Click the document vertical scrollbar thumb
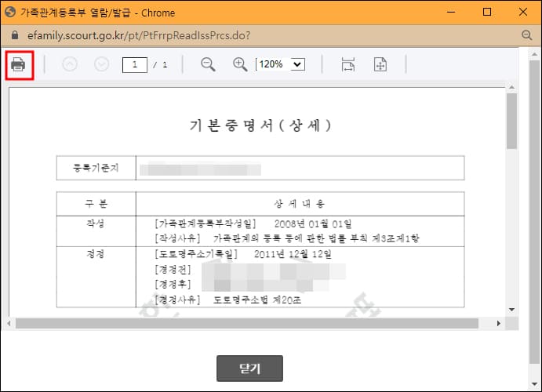This screenshot has width=542, height=392. click(x=511, y=121)
